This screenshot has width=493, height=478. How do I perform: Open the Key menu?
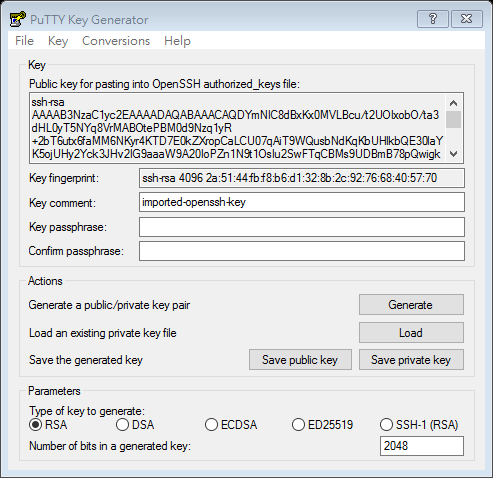click(x=58, y=41)
